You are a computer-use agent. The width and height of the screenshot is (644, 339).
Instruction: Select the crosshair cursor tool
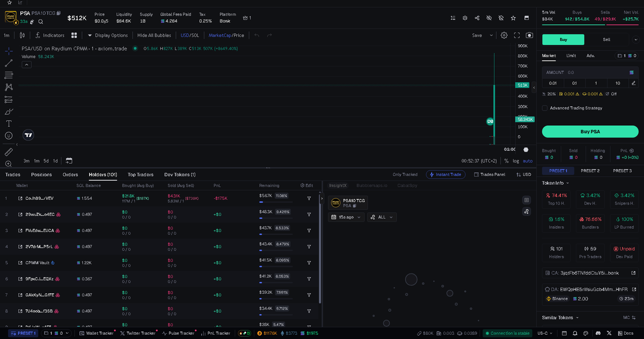tap(9, 51)
